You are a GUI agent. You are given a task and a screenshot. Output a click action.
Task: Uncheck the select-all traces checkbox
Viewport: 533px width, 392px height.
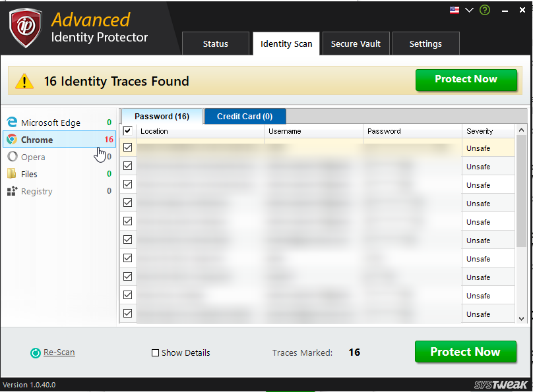[x=127, y=130]
